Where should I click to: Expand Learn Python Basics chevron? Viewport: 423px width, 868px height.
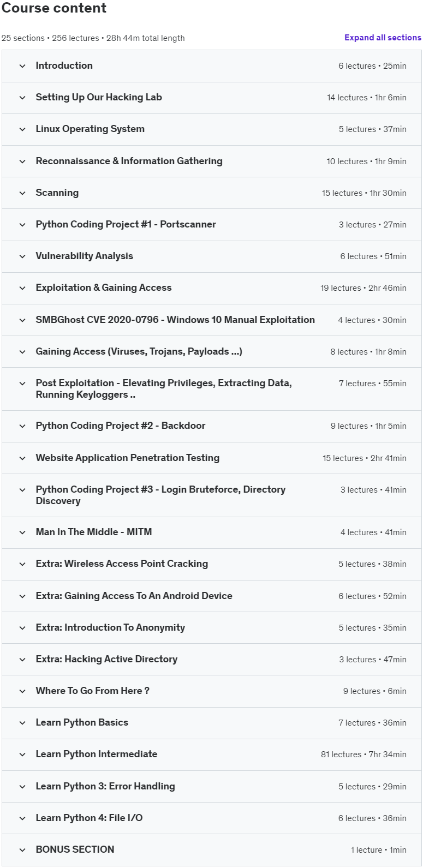(x=22, y=723)
